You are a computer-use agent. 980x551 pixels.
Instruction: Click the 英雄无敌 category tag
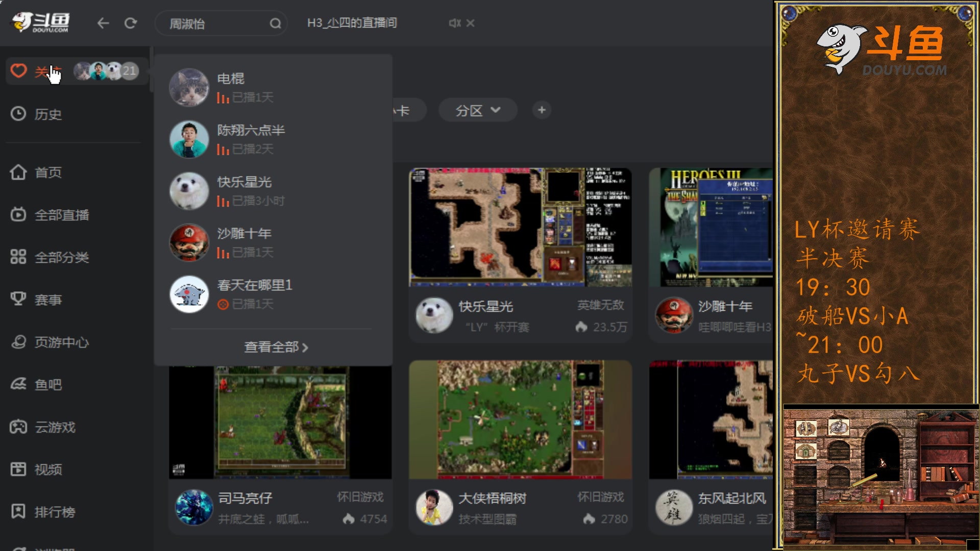tap(601, 305)
